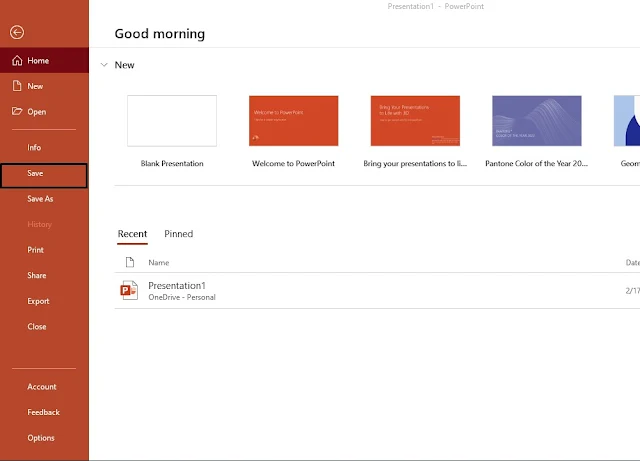Sort recent files by Name column

pyautogui.click(x=159, y=263)
